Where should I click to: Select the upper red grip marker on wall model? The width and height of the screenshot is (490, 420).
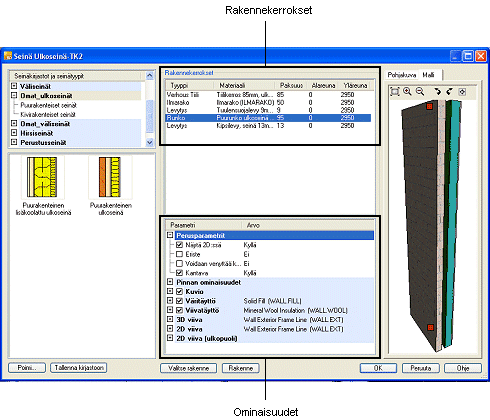(x=429, y=106)
